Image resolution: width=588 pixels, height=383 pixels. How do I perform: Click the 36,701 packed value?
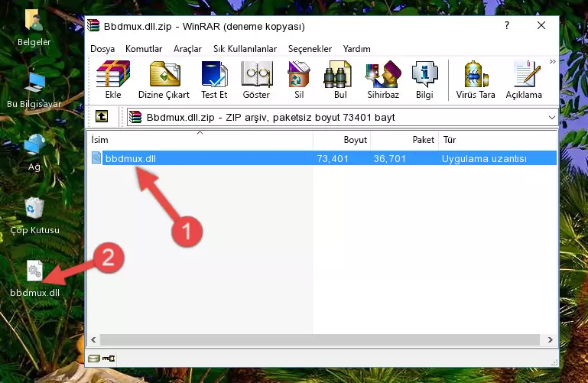[390, 158]
